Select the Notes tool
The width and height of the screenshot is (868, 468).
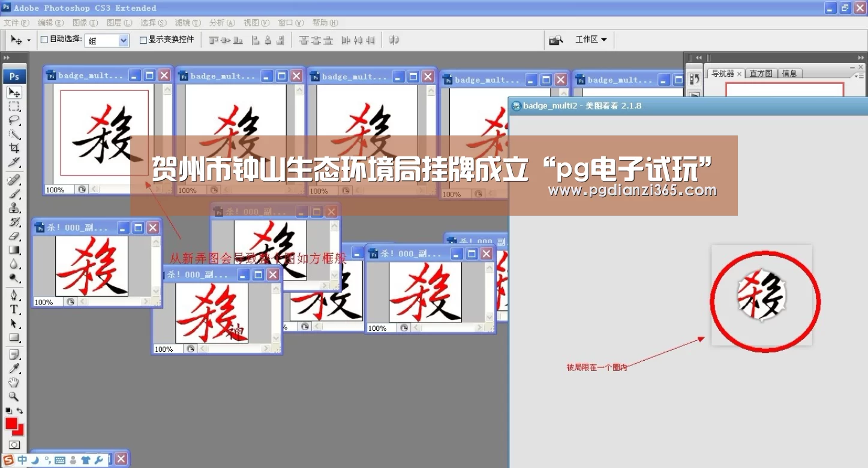(x=14, y=355)
